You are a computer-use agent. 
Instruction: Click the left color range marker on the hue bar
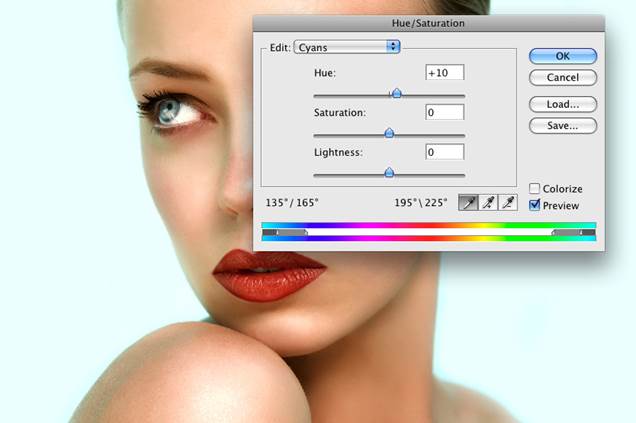click(x=306, y=232)
